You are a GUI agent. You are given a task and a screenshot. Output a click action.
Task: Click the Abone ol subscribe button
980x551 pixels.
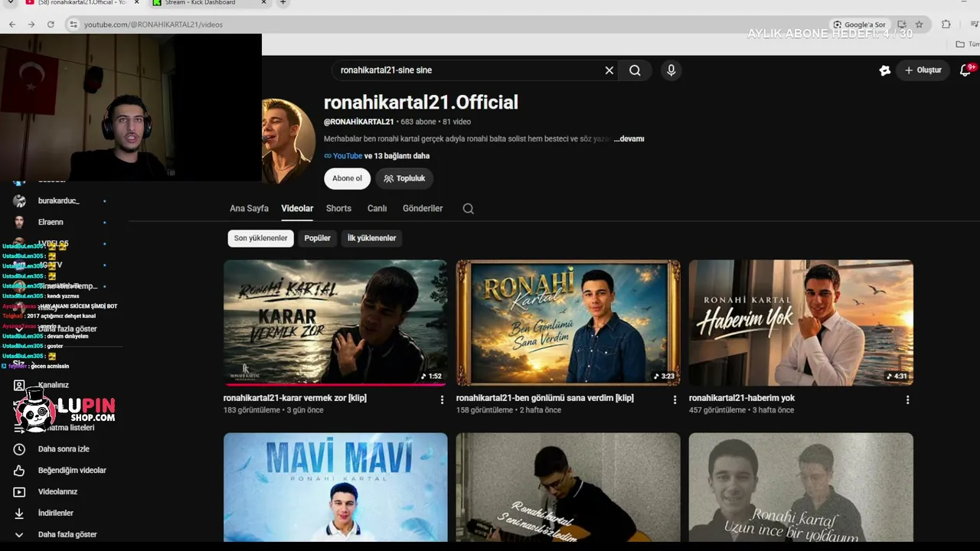[347, 178]
